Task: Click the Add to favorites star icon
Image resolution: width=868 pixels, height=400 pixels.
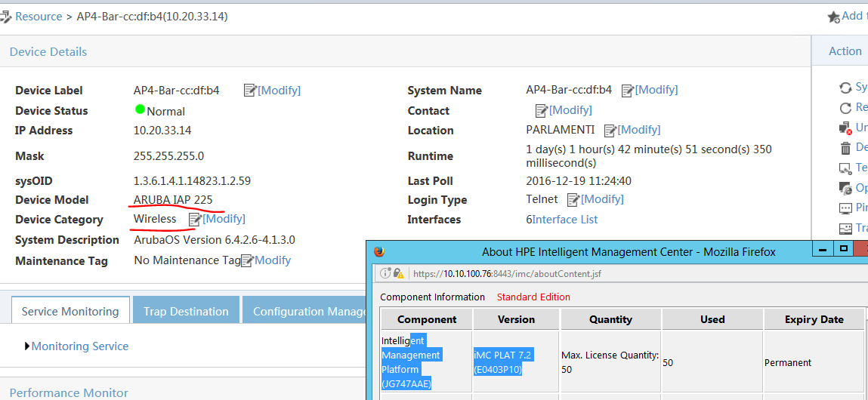Action: [834, 17]
